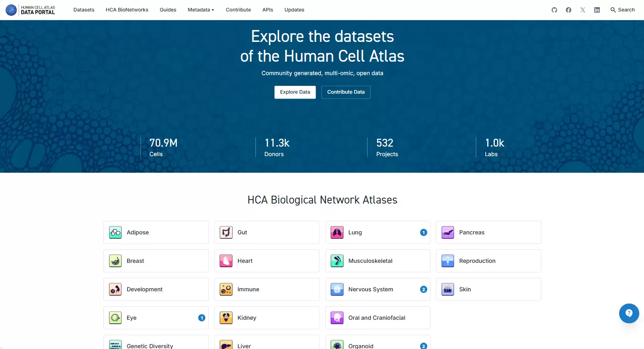
Task: Click the Community generated, multi-omic subtitle
Action: [322, 73]
